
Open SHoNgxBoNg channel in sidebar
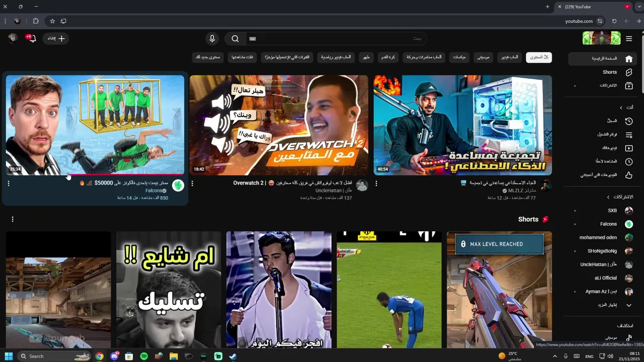[x=602, y=251]
